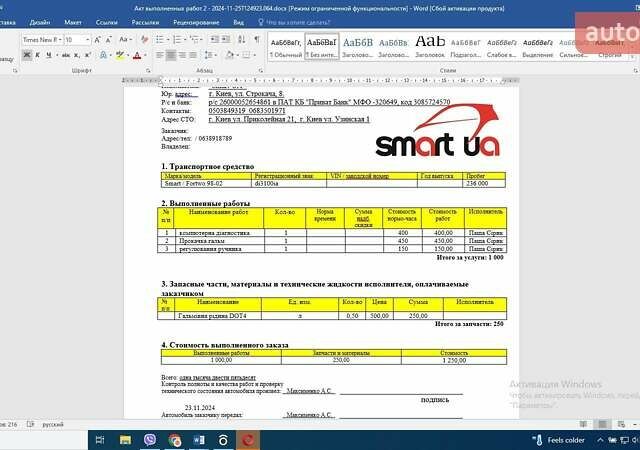
Task: Click the Sort (A-Z) icon
Action: pos(242,40)
